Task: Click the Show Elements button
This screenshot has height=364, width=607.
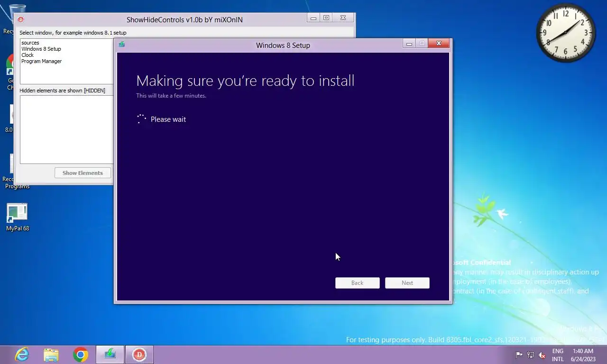Action: pos(83,173)
